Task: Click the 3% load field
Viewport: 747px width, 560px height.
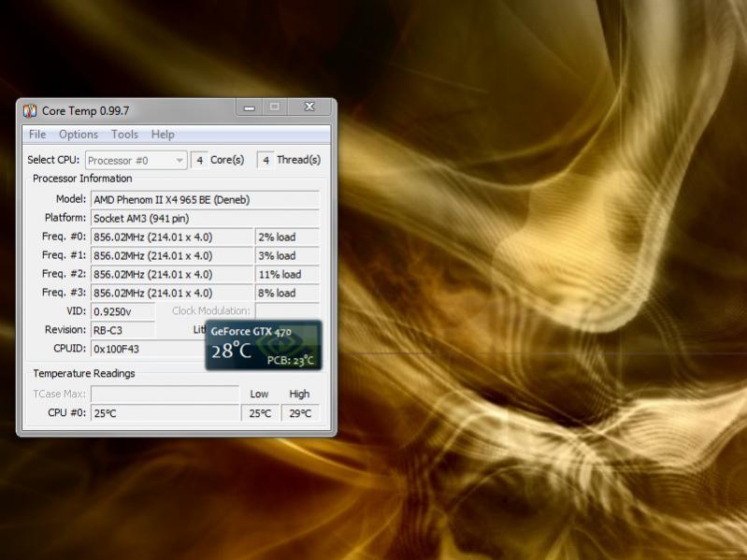Action: tap(287, 255)
